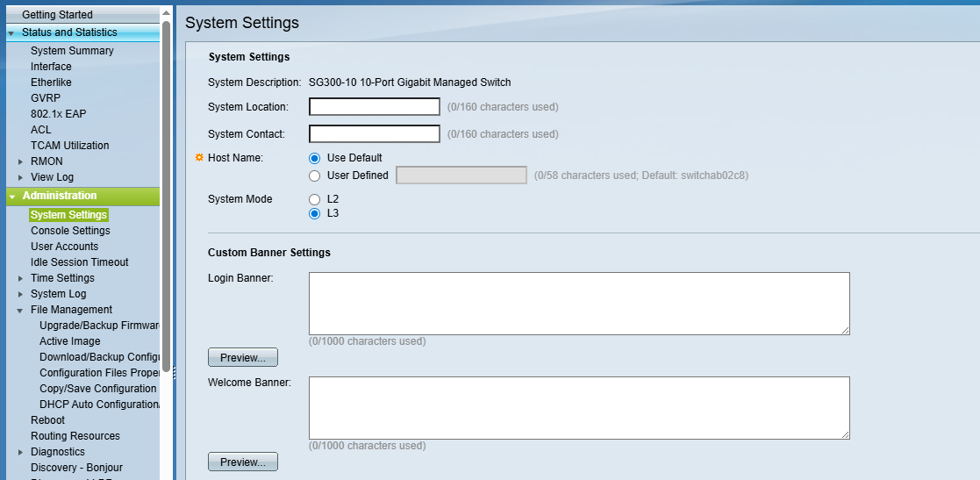Collapse the Status and Statistics section
The height and width of the screenshot is (480, 980).
(x=11, y=32)
